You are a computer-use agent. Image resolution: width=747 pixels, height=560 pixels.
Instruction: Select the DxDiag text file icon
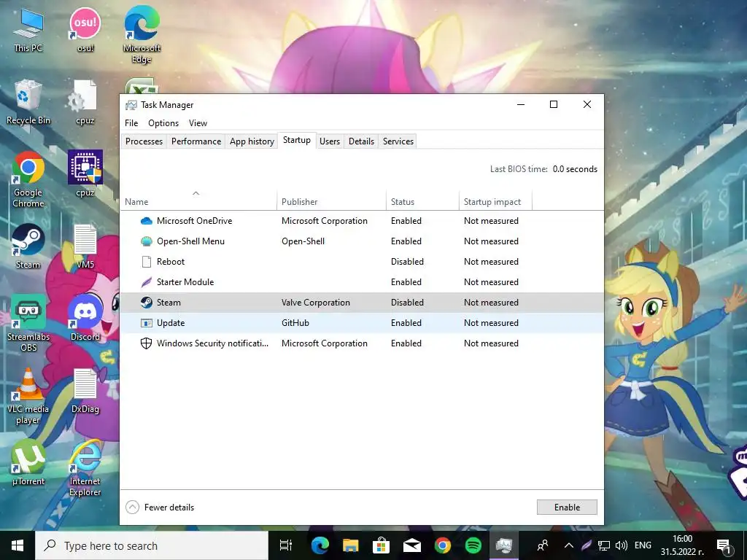85,391
